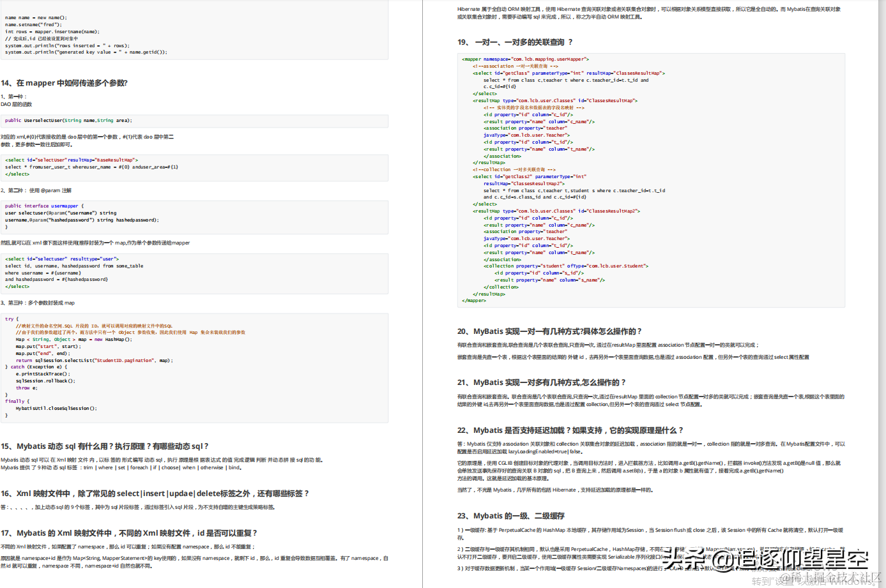
Task: Click heading "16、Xml 映射文件中" about other tags
Action: click(155, 494)
